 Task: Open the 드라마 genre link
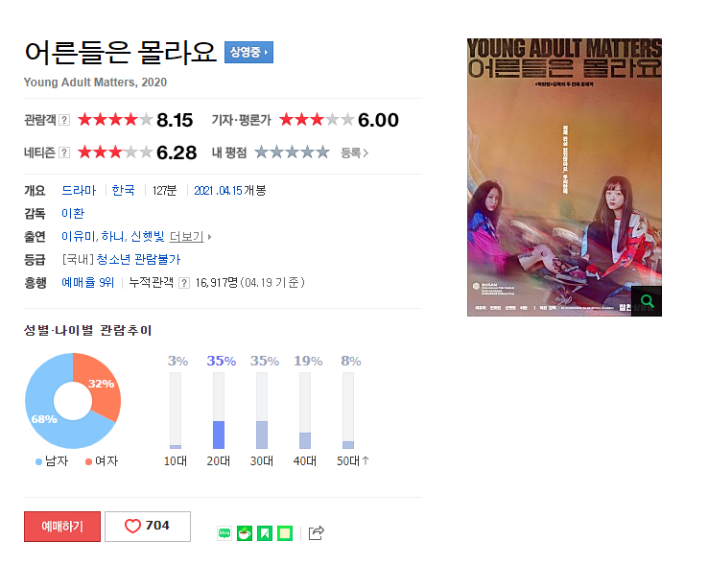(x=79, y=190)
